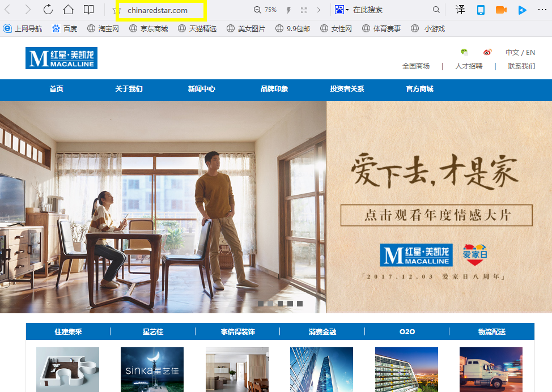Click the Macalline logo
Viewport: 552px width, 392px height.
[61, 58]
